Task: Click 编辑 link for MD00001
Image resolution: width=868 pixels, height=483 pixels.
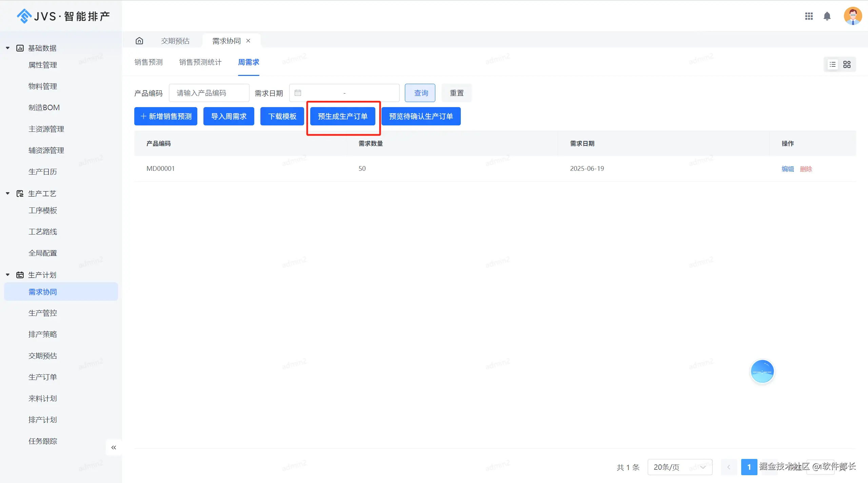Action: (787, 169)
